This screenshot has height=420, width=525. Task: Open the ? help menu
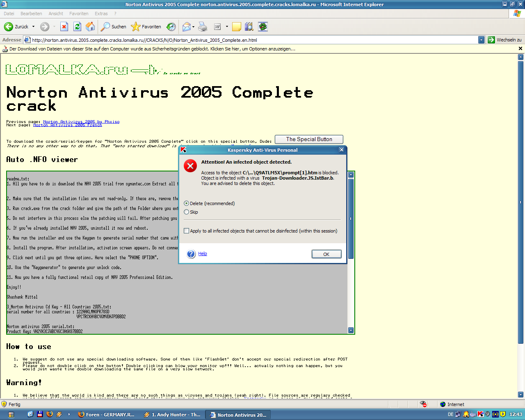click(115, 14)
